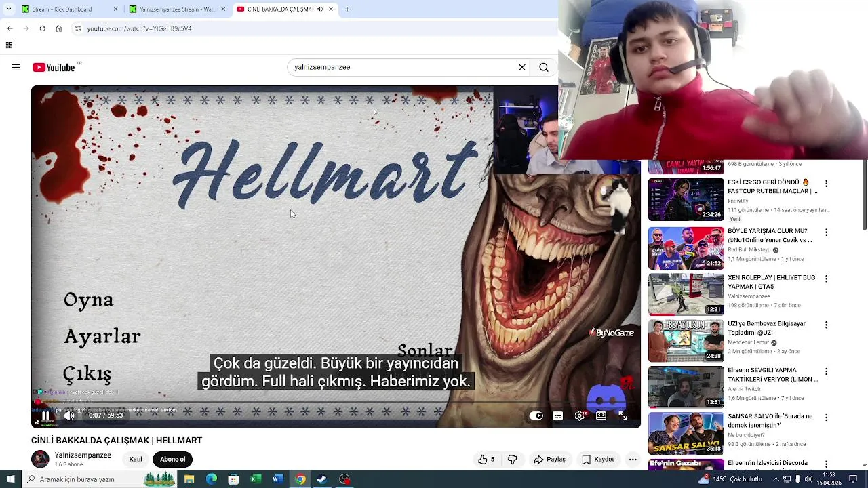
Task: Enter fullscreen on the video
Action: tap(623, 416)
